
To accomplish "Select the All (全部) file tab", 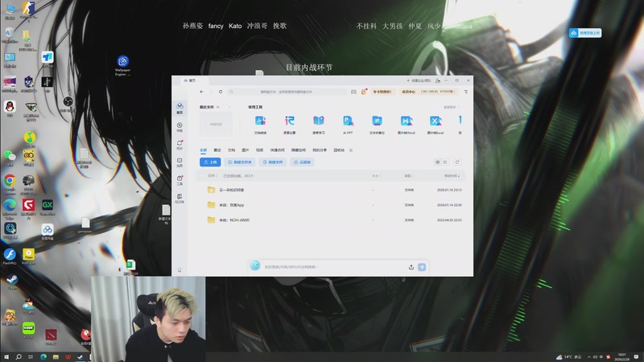I will click(x=204, y=150).
